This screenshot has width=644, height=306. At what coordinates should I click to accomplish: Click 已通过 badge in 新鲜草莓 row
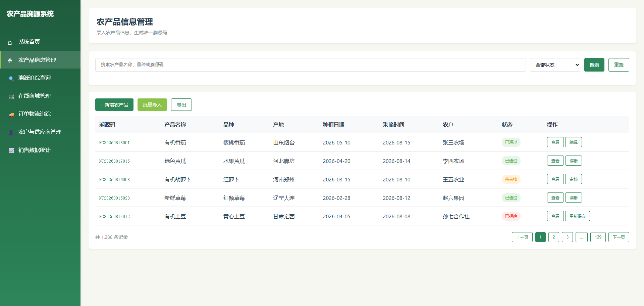[x=511, y=198]
